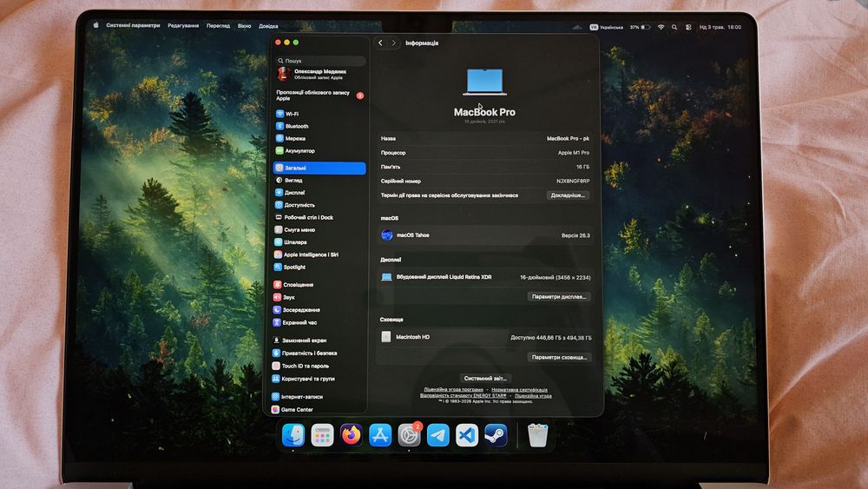This screenshot has width=868, height=489.
Task: Click Параметри сховища button
Action: [x=559, y=357]
